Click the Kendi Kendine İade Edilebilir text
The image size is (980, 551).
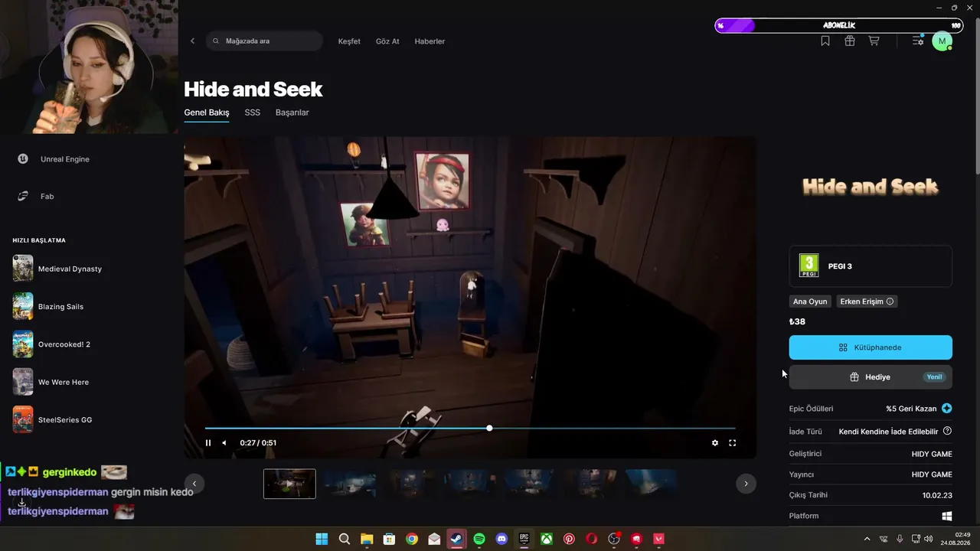tap(888, 432)
